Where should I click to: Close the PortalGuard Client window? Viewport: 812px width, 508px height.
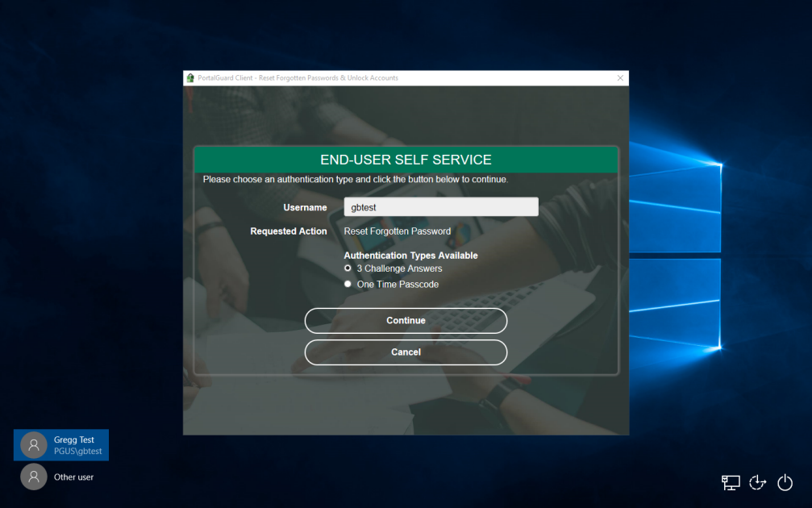point(620,77)
